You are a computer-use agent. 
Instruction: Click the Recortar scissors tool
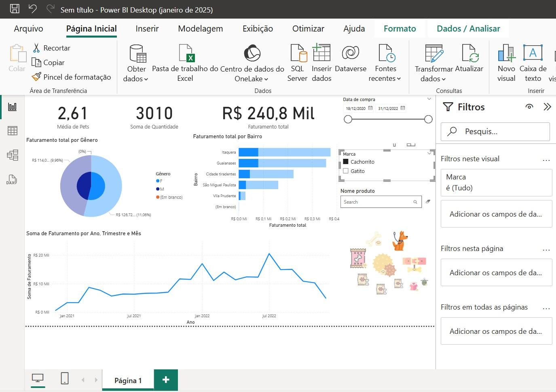51,48
